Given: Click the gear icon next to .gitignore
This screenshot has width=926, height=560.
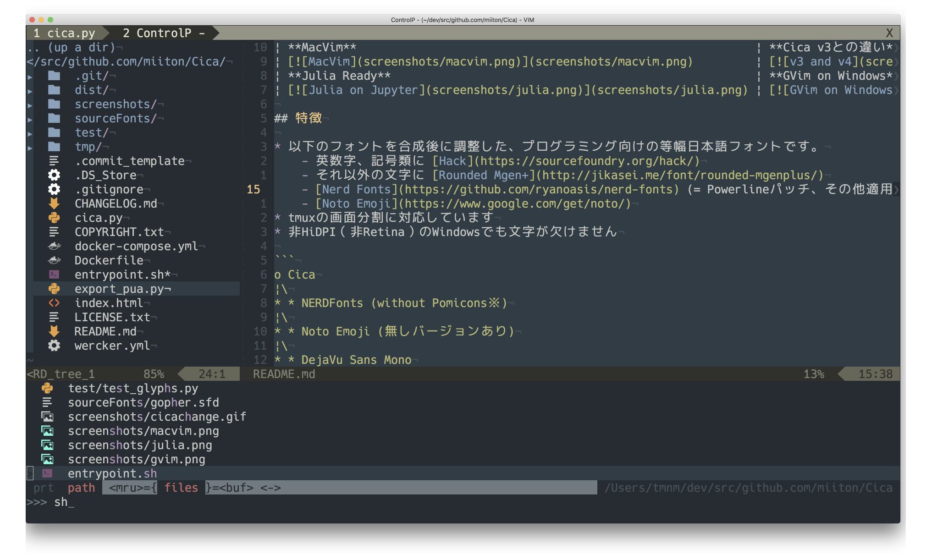Looking at the screenshot, I should [x=54, y=189].
